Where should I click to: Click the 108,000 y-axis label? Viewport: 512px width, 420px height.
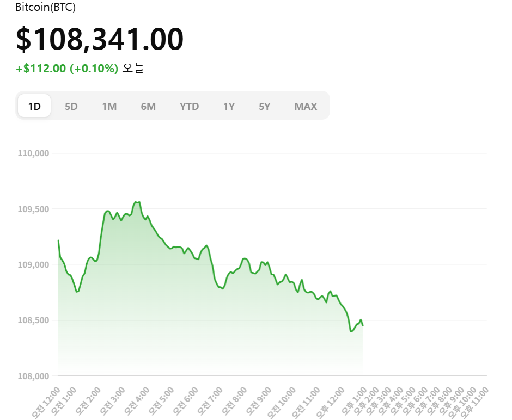(34, 376)
